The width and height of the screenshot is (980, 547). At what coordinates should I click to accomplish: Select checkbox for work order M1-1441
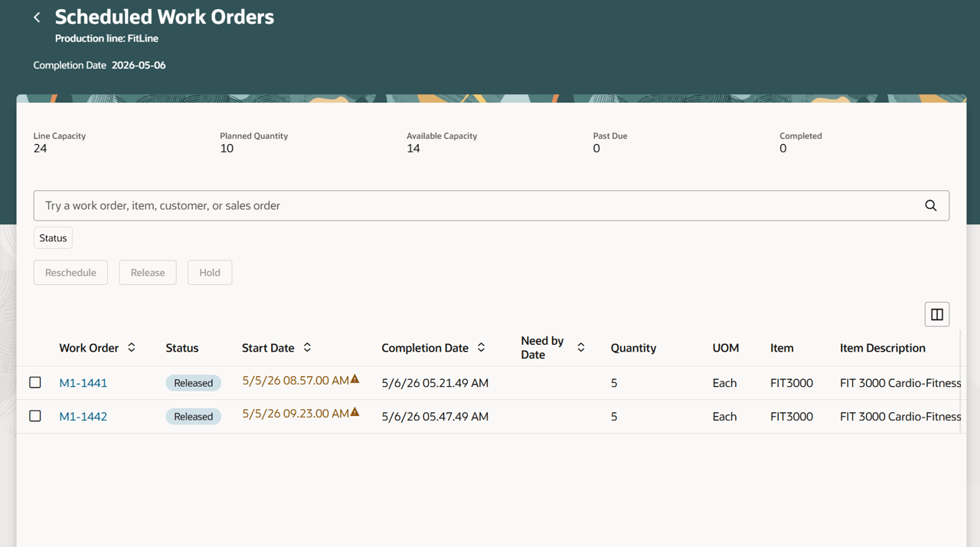[x=35, y=382]
